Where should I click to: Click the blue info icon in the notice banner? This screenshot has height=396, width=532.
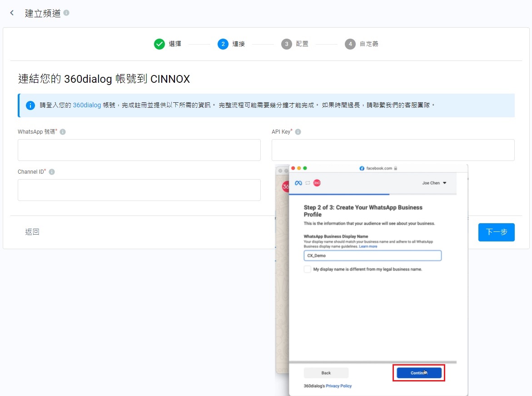(x=30, y=105)
